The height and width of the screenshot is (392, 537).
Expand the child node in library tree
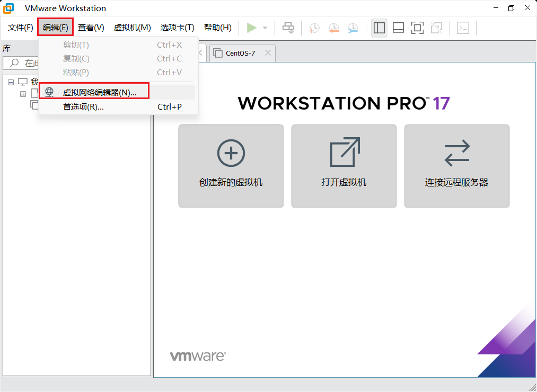(x=23, y=94)
